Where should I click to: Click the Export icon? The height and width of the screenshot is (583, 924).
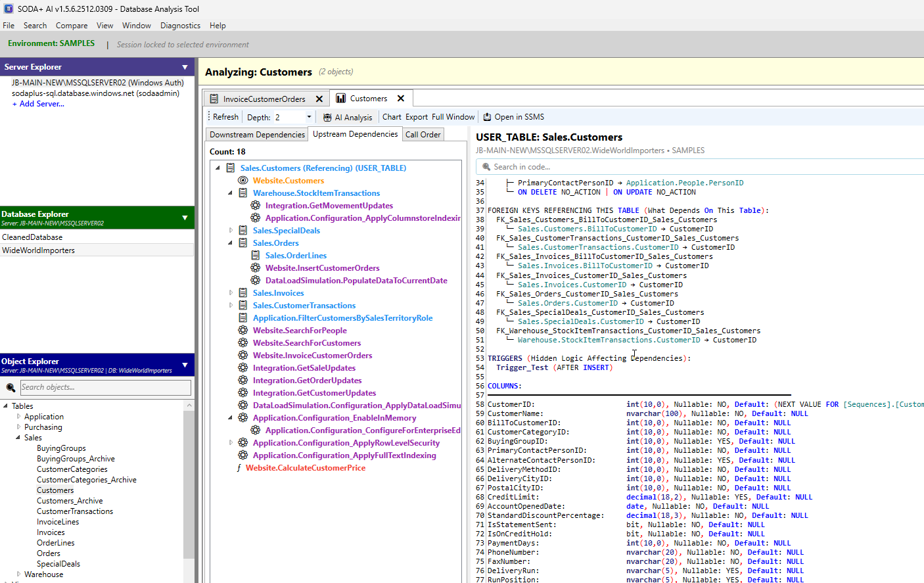point(416,116)
